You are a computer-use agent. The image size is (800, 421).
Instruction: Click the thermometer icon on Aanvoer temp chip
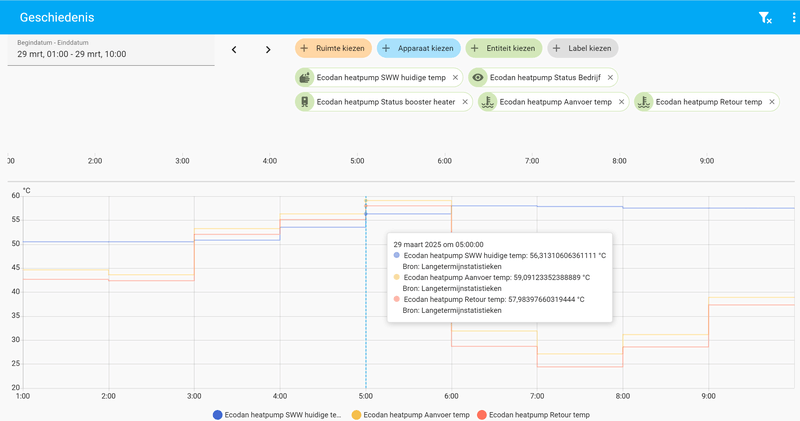tap(487, 102)
